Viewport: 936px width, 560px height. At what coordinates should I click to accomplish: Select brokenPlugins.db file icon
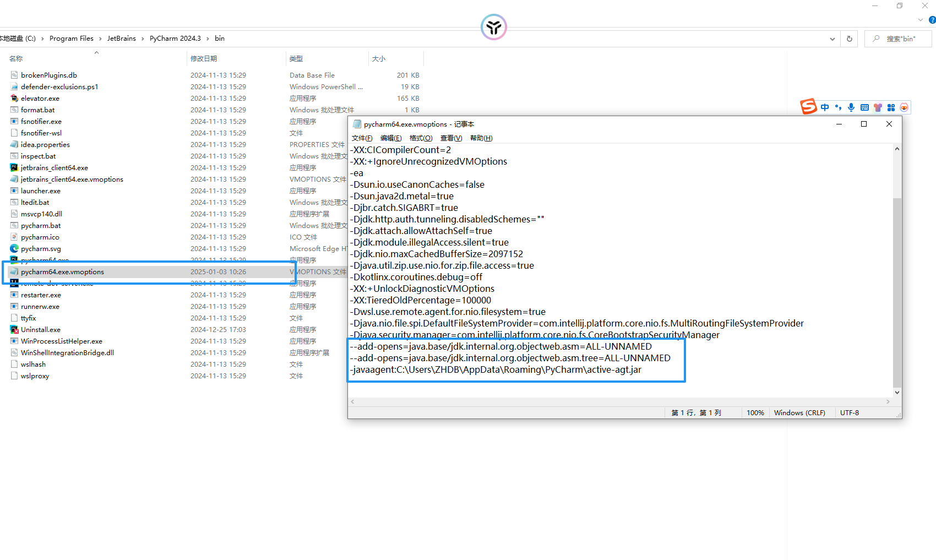14,75
